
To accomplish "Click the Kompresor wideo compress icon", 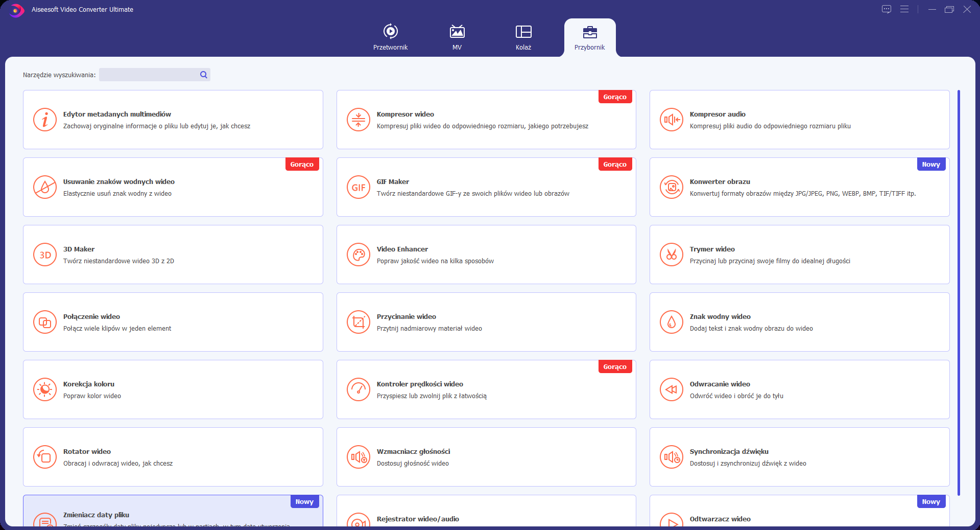I will (x=358, y=120).
